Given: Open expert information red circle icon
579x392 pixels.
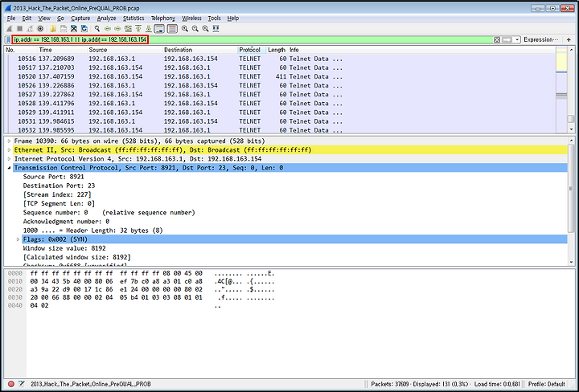Looking at the screenshot, I should click(x=11, y=384).
